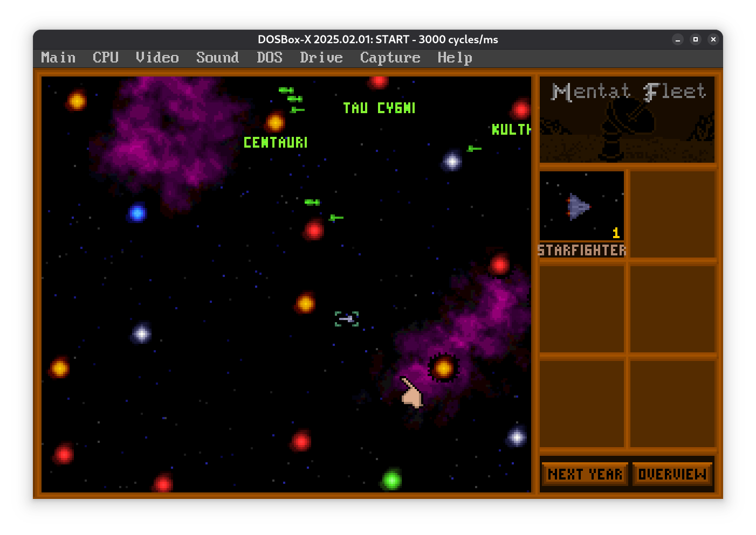Select the blue star on the map
Image resolution: width=756 pixels, height=535 pixels.
(138, 213)
